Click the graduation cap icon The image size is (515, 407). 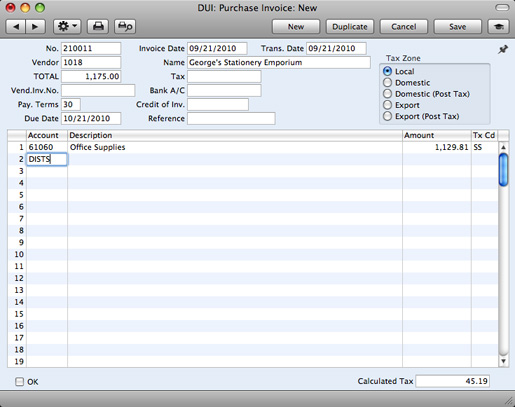(498, 27)
